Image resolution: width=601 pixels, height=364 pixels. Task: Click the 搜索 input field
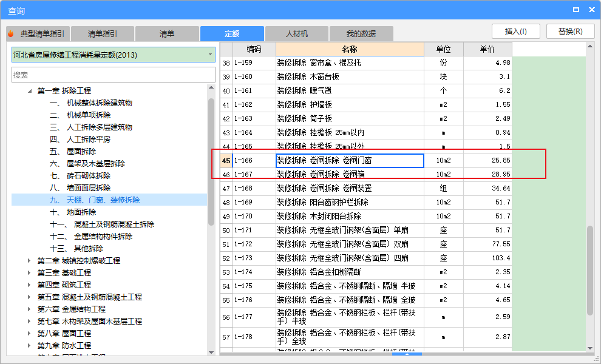pos(114,75)
